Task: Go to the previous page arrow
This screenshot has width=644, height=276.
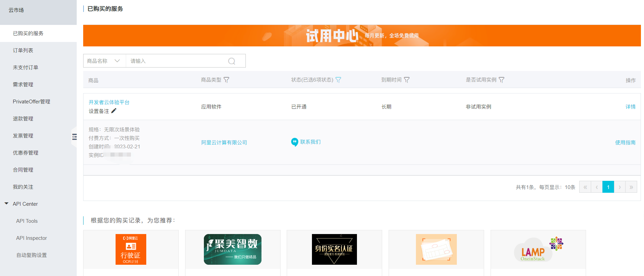Action: point(597,187)
